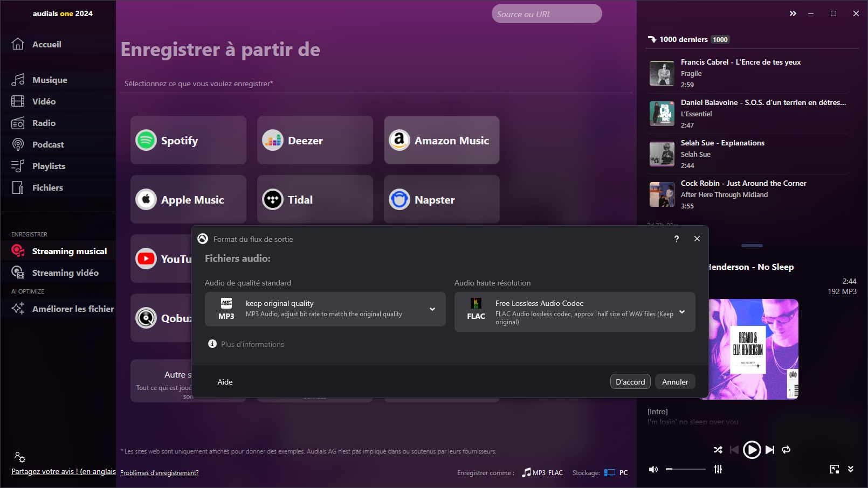Click the panel resize handle bar
The height and width of the screenshot is (488, 868).
coord(752,246)
